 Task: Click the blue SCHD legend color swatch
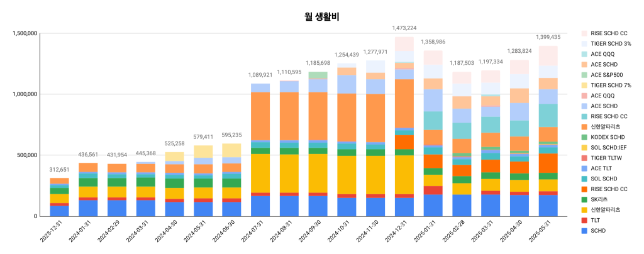tap(584, 231)
